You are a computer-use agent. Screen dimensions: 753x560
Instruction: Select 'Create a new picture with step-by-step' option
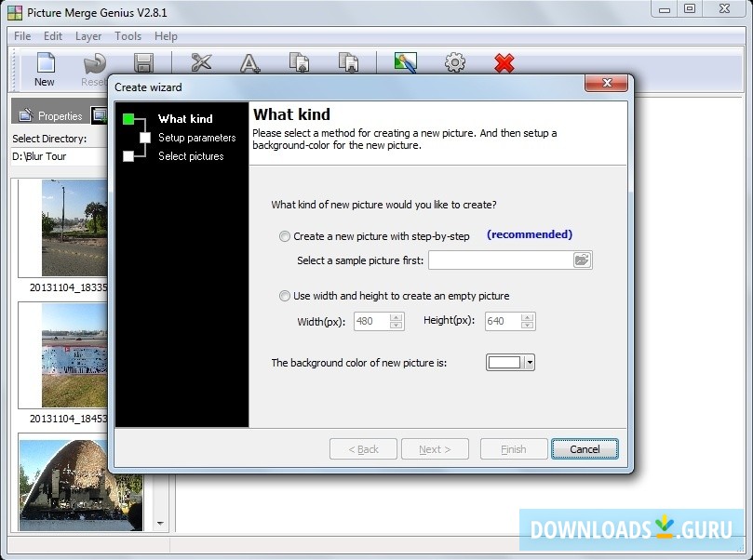coord(284,236)
